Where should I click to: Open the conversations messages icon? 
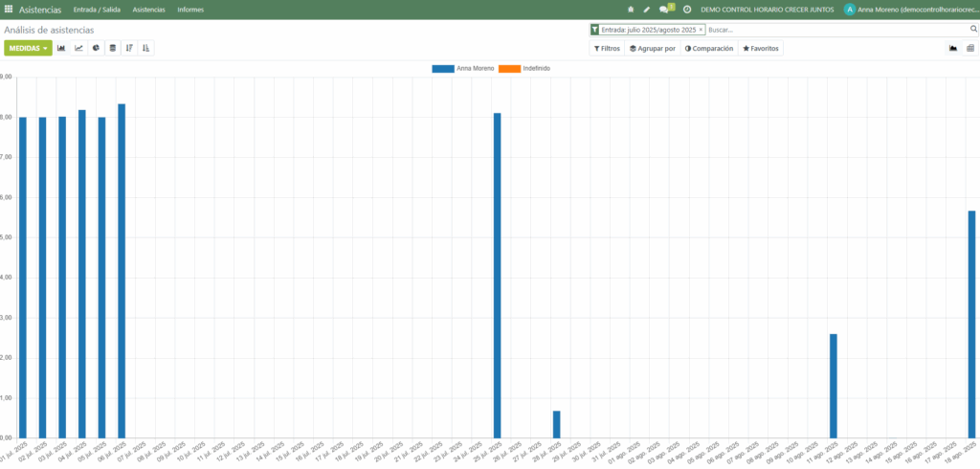(665, 10)
